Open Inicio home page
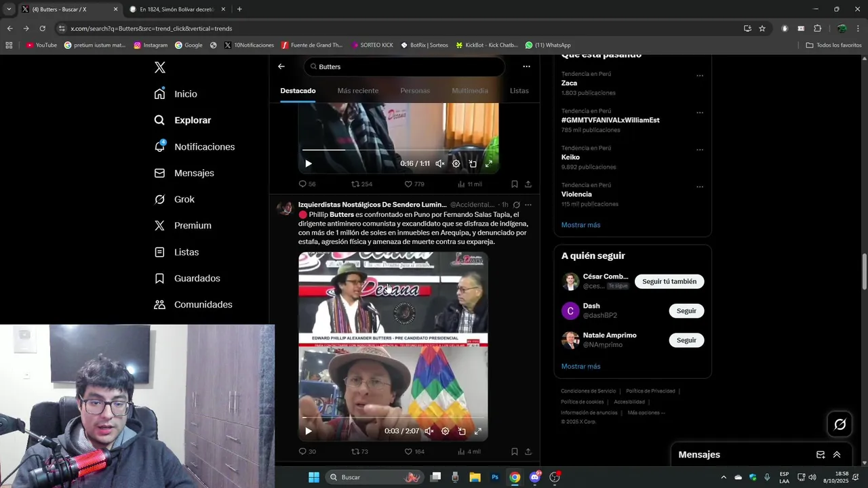The height and width of the screenshot is (488, 868). (x=176, y=94)
